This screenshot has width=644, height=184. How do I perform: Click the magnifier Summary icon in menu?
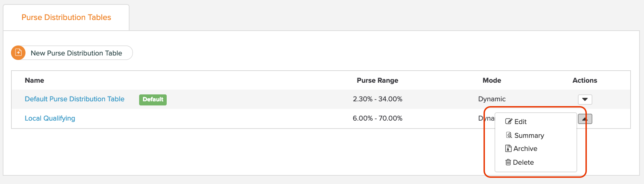click(x=509, y=135)
